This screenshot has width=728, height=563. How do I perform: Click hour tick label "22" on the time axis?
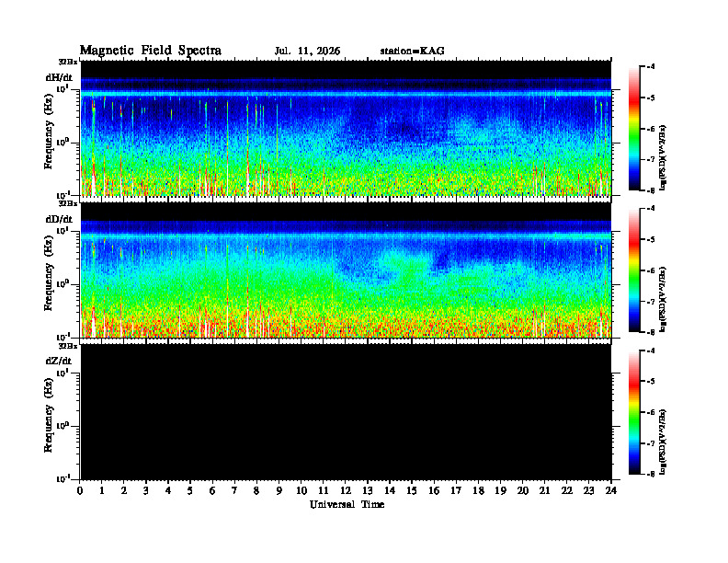(567, 491)
